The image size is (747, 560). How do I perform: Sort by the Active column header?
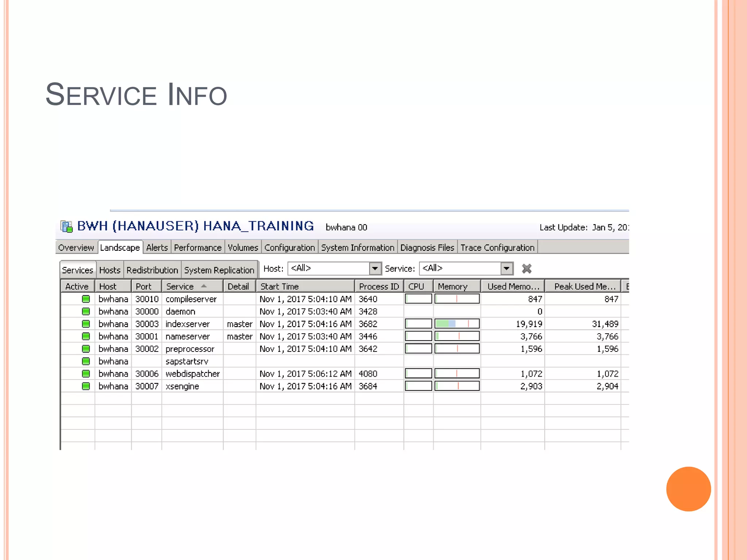coord(77,287)
